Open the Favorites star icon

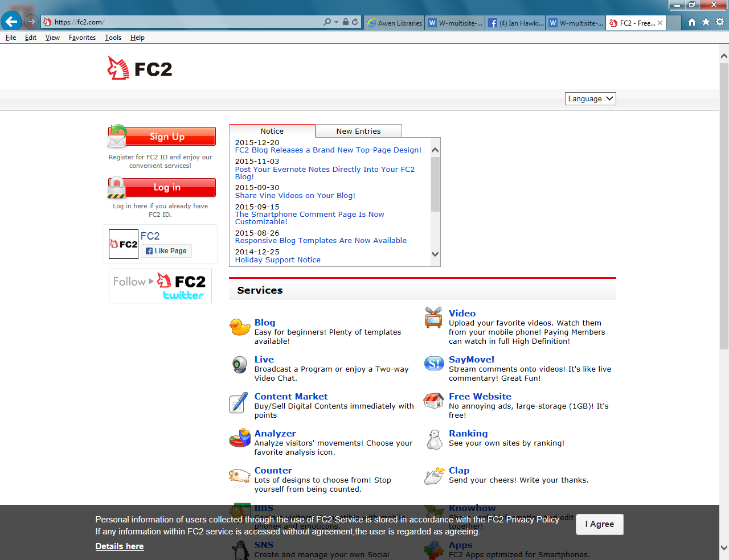[x=706, y=22]
